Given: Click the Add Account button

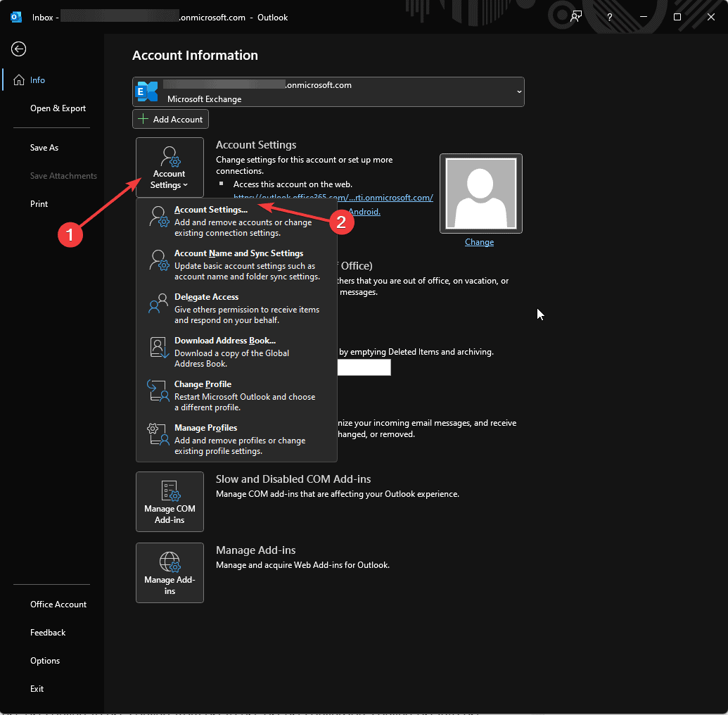Looking at the screenshot, I should [x=170, y=119].
